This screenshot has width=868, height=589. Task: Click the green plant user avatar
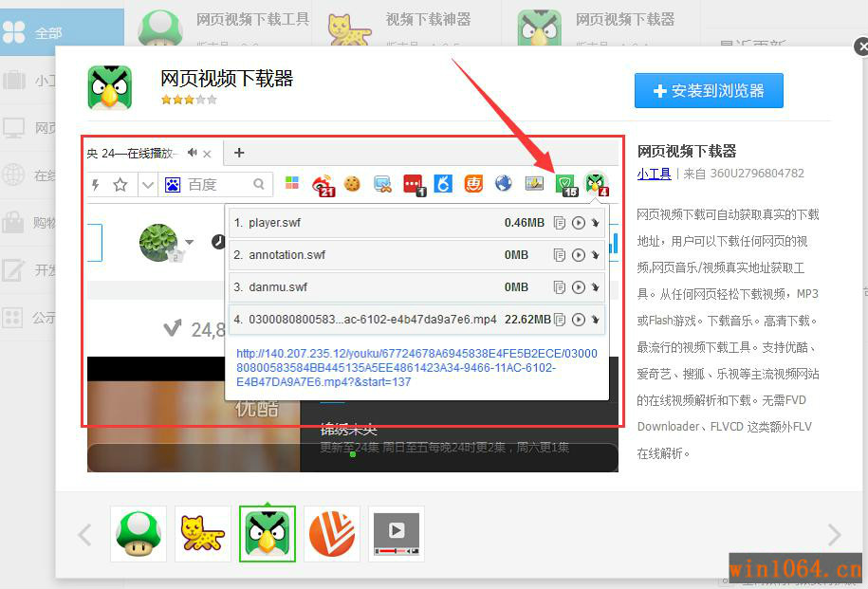point(158,242)
